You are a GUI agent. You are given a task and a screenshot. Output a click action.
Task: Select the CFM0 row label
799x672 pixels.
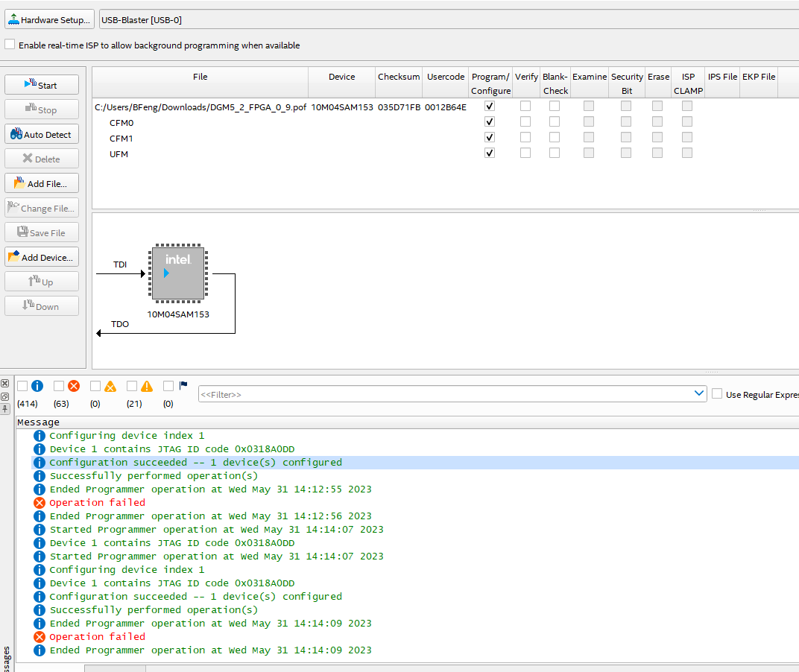121,123
